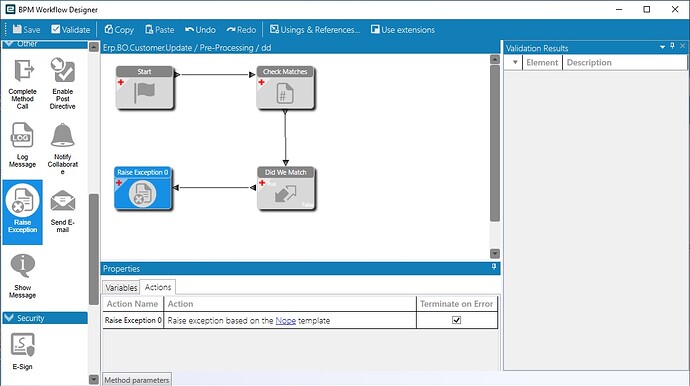This screenshot has width=690, height=386.
Task: Choose the Show Message palette item
Action: pos(22,276)
